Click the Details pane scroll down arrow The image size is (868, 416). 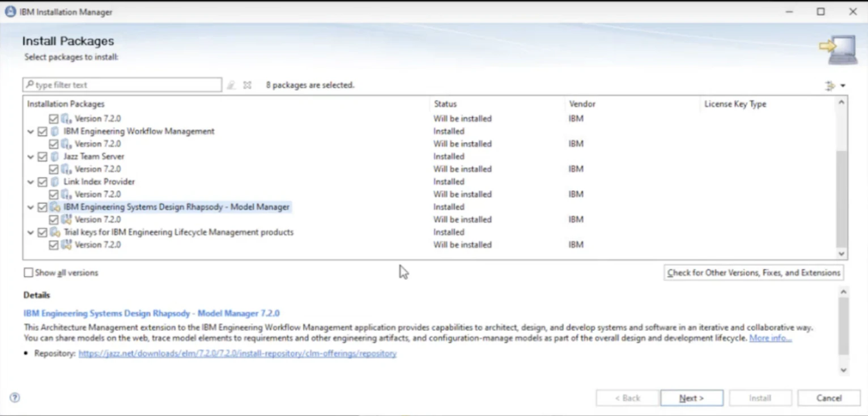844,370
